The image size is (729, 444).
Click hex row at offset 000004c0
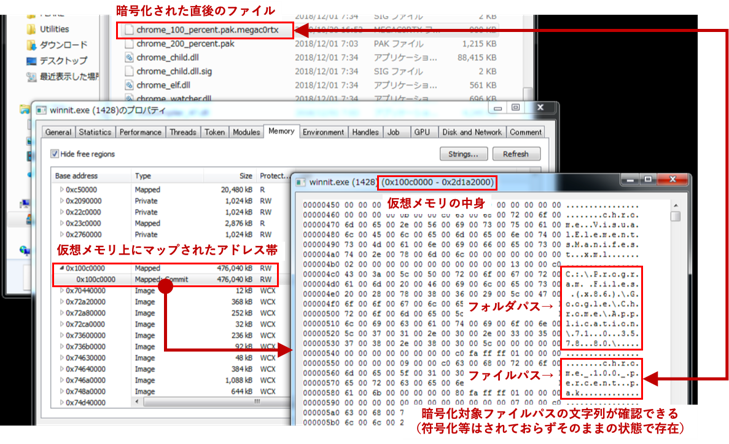(471, 274)
